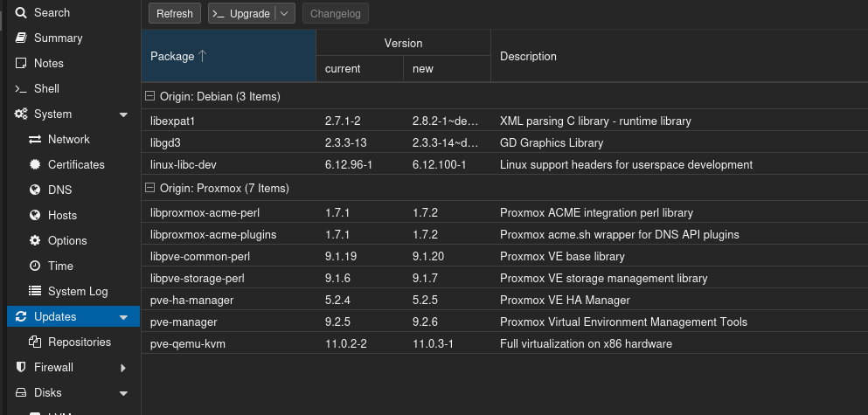Select the pve-qemu-kvm package row

tap(505, 343)
